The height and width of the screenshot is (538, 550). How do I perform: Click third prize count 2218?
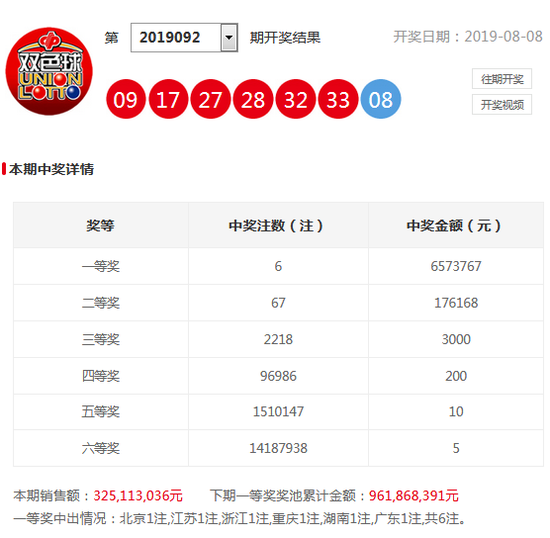tap(278, 339)
